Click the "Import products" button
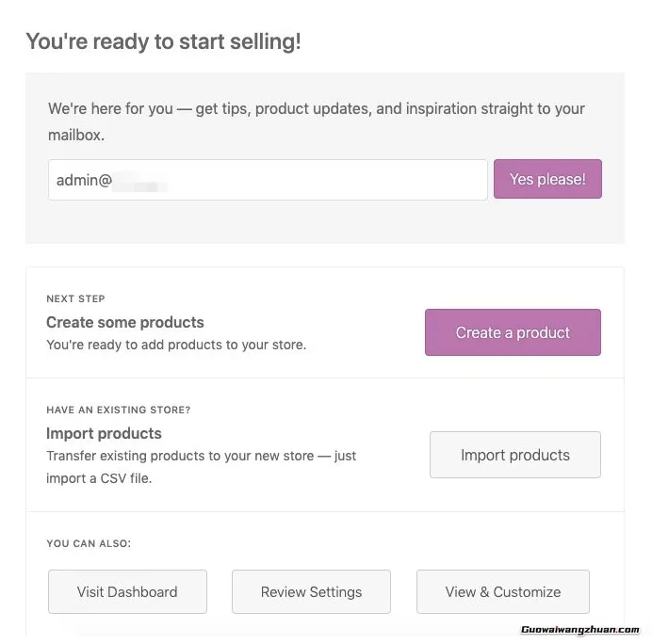 (514, 455)
